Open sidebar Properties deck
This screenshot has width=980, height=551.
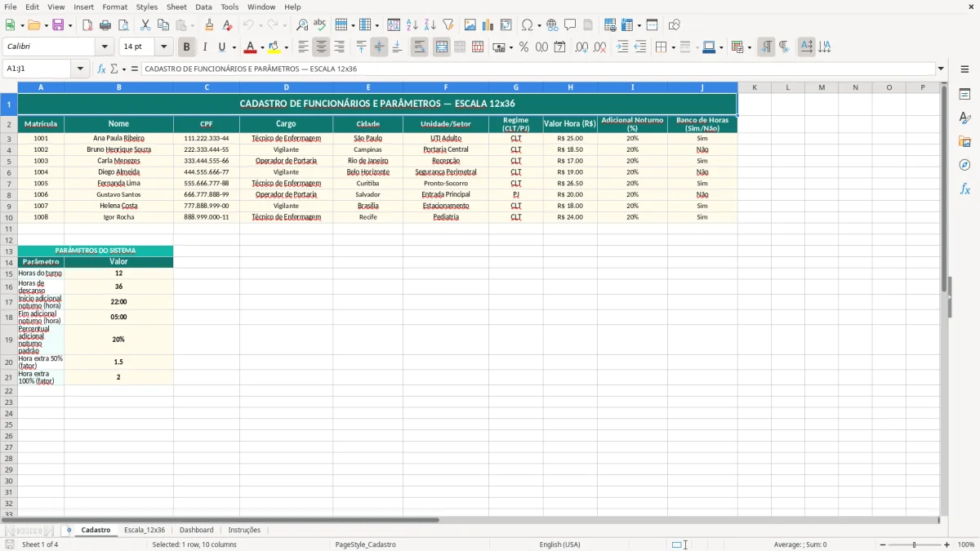click(x=964, y=95)
